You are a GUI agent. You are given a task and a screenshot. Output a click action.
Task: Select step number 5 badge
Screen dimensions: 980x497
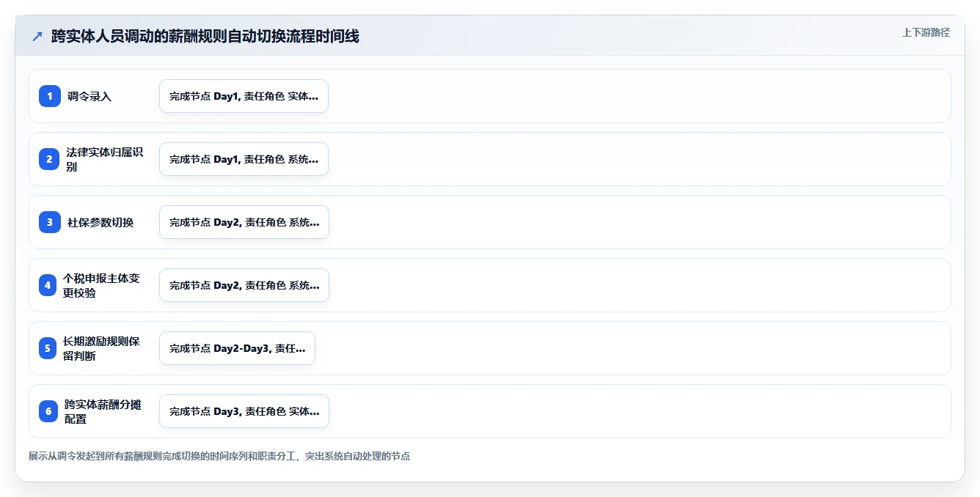[48, 348]
